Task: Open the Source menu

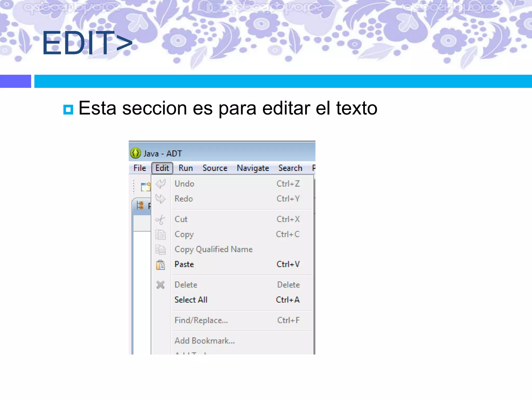Action: tap(215, 168)
